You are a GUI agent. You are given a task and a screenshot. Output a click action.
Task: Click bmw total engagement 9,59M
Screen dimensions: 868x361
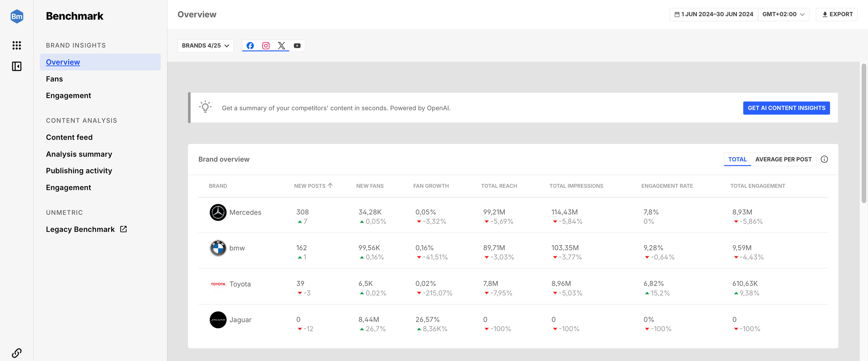(742, 248)
